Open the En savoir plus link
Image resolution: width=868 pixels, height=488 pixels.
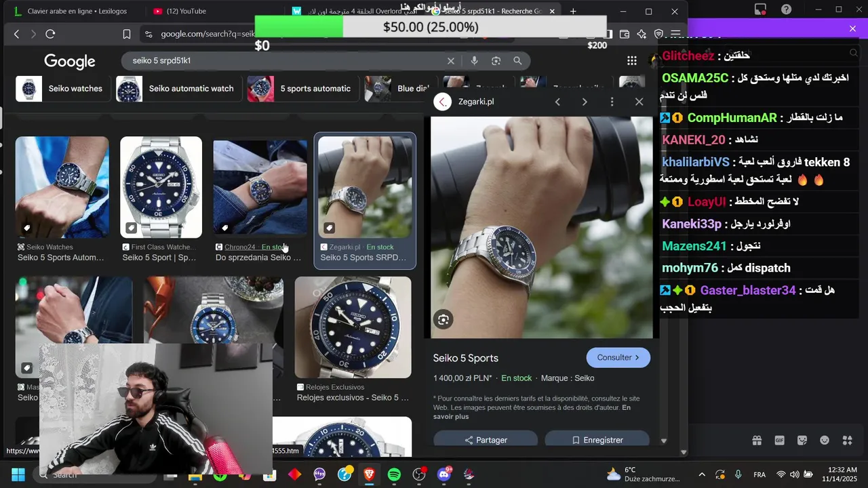click(532, 412)
